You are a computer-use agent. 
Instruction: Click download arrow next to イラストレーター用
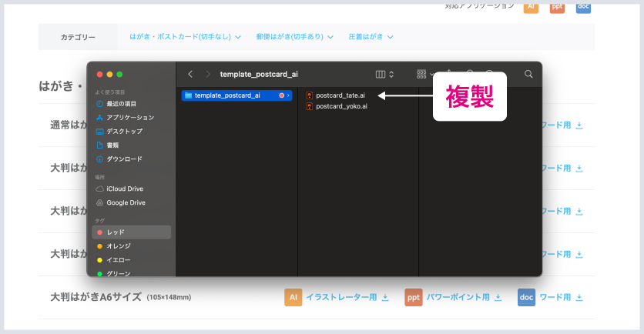(385, 298)
